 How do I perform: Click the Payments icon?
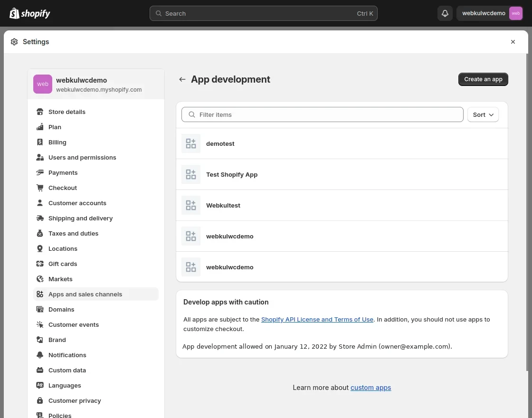(x=40, y=173)
